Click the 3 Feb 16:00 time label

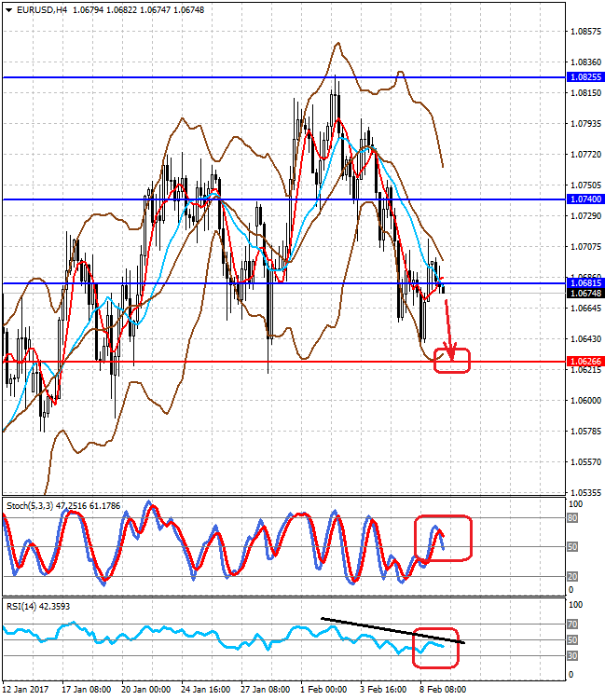[383, 690]
